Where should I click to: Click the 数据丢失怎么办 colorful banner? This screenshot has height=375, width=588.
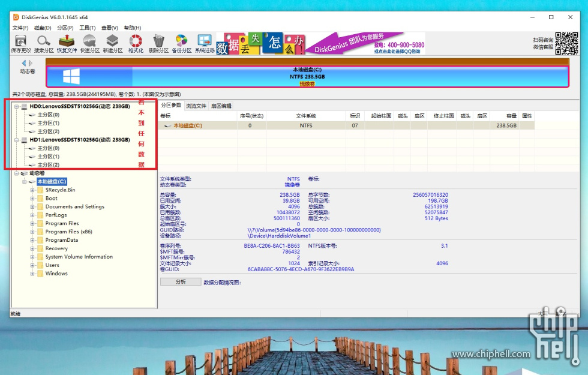point(260,43)
